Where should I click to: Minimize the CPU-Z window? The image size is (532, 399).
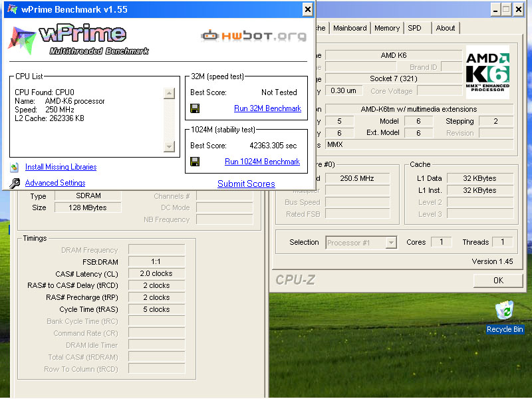click(x=495, y=9)
